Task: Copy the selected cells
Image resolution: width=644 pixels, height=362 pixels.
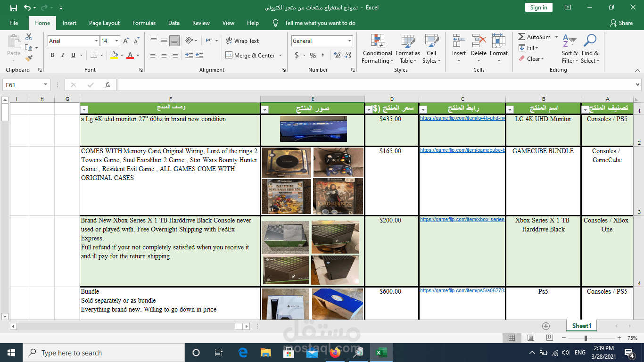Action: (29, 48)
